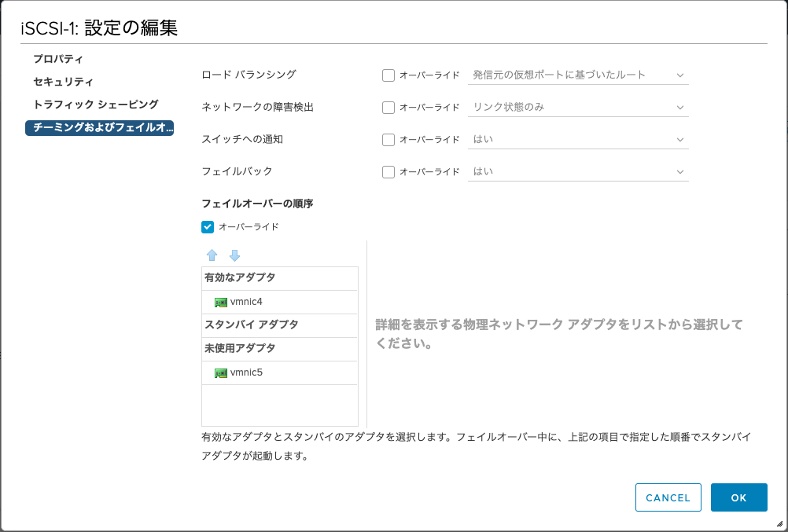Click the CANCEL button
Image resolution: width=788 pixels, height=532 pixels.
[668, 497]
